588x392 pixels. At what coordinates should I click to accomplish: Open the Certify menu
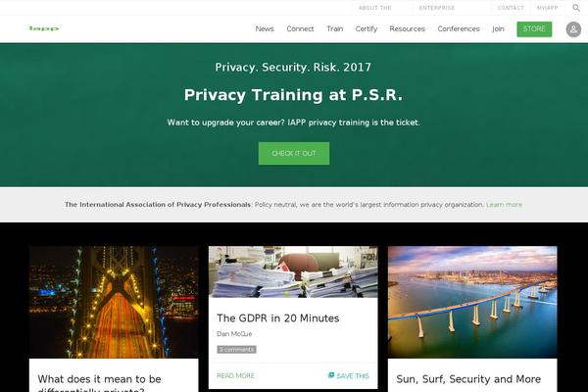tap(367, 28)
